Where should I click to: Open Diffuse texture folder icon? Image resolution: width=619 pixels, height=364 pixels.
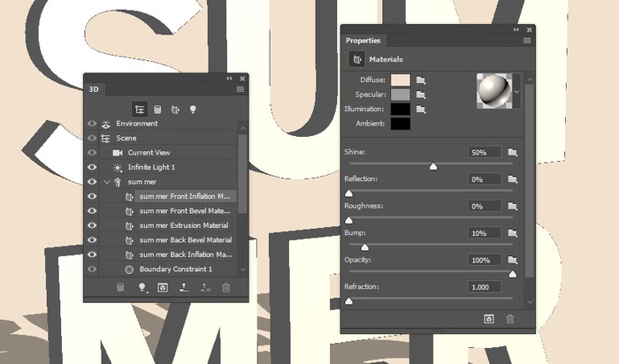[x=421, y=80]
